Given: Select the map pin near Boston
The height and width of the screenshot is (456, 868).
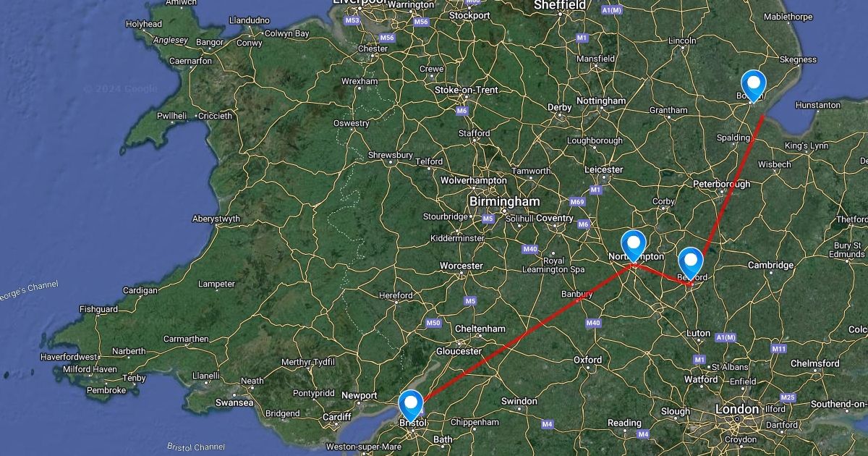Looking at the screenshot, I should [754, 86].
